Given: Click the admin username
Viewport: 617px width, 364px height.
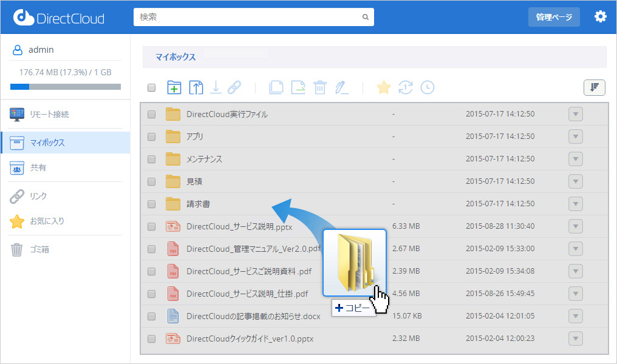Looking at the screenshot, I should pyautogui.click(x=41, y=50).
